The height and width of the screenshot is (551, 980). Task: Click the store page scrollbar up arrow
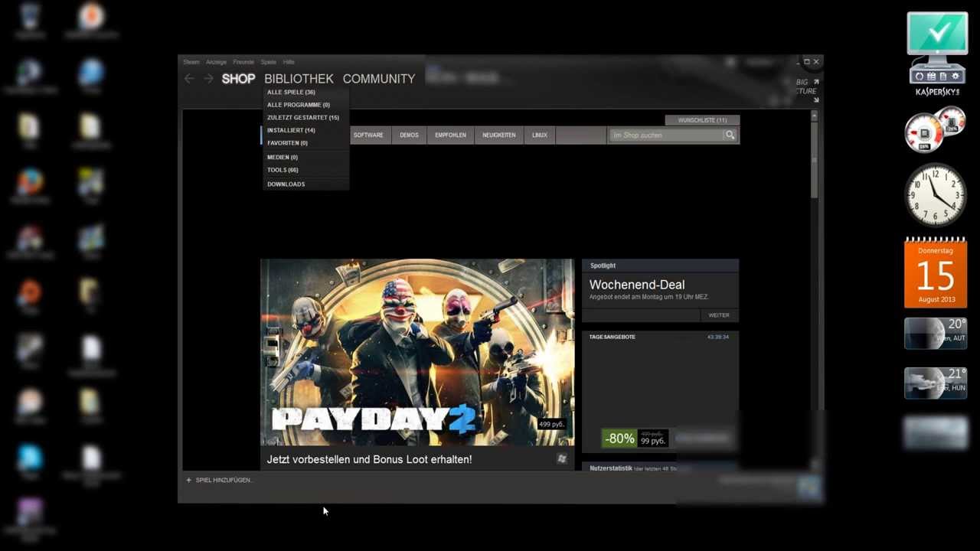814,115
